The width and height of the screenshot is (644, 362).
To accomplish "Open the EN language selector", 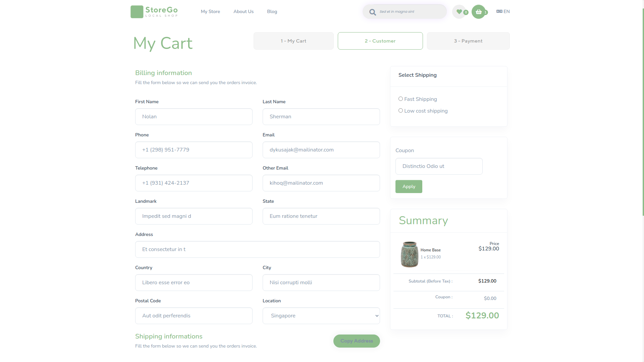I will (506, 11).
